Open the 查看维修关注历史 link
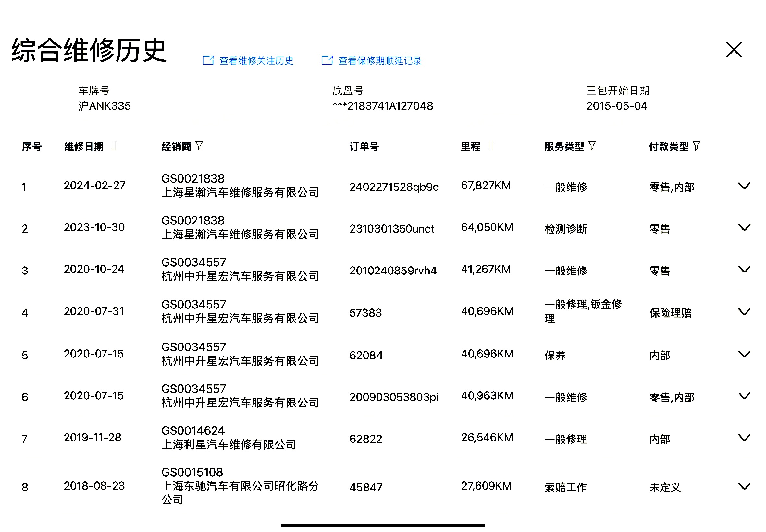Image resolution: width=766 pixels, height=532 pixels. point(256,61)
